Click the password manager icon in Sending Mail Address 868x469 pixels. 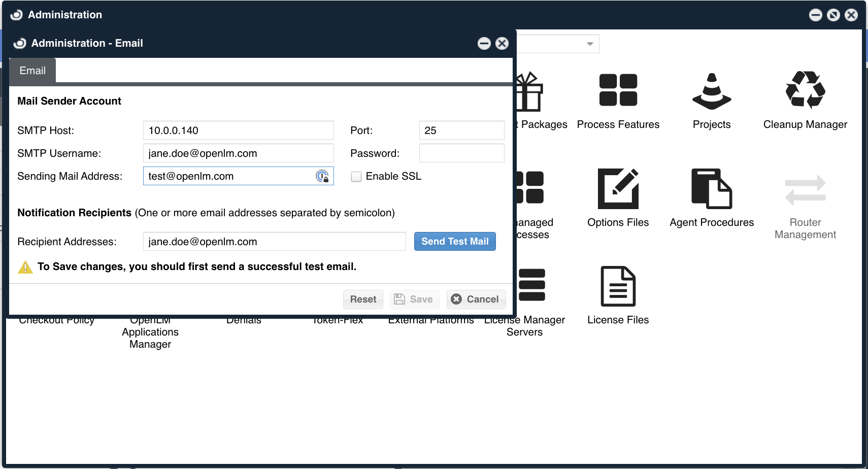pos(322,176)
